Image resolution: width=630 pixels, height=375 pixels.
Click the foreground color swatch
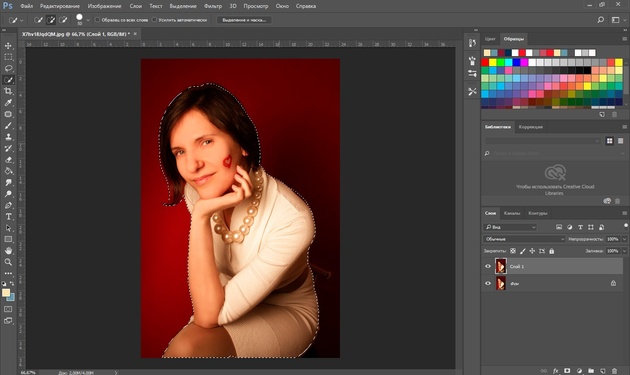[6, 293]
